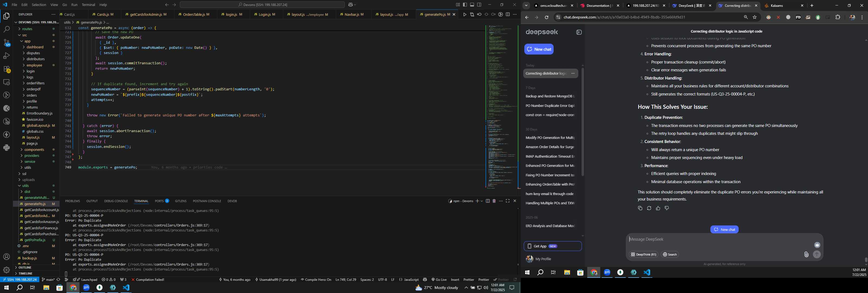Kill terminal with the trash icon
This screenshot has height=293, width=868.
coord(494,201)
